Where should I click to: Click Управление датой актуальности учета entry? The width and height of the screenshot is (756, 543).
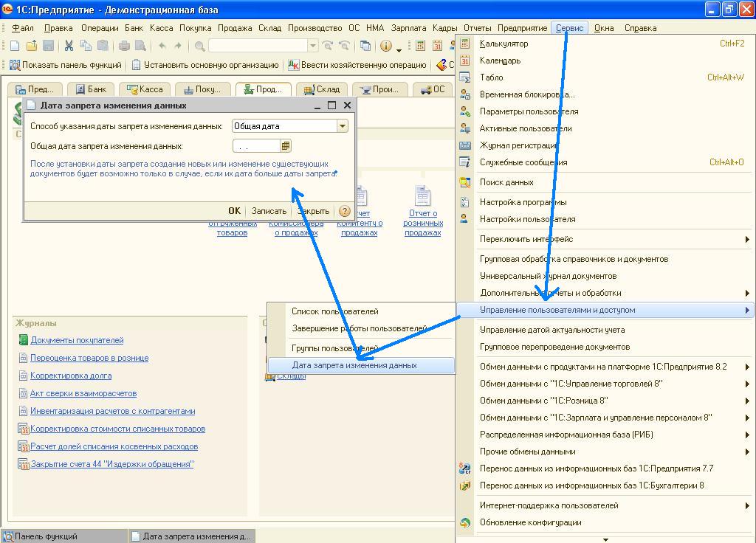605,330
